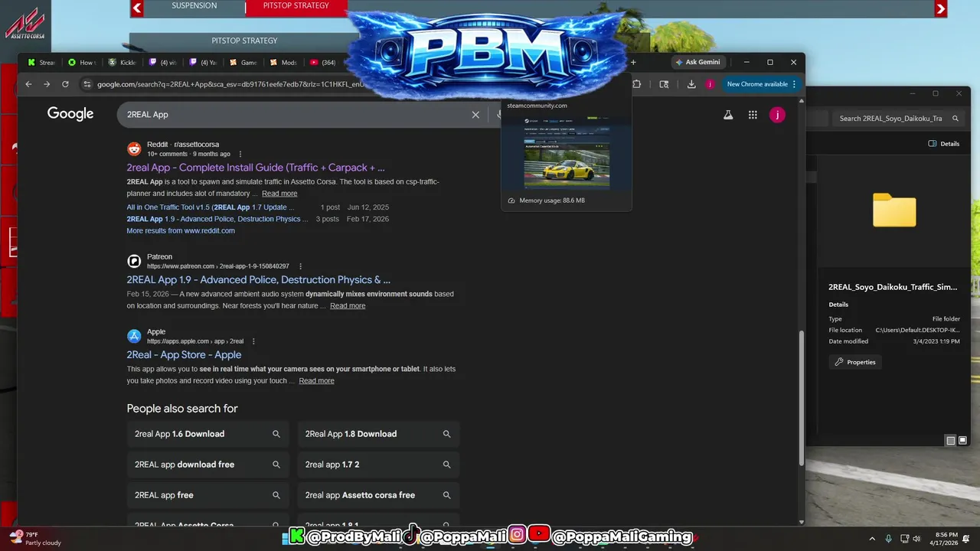This screenshot has height=551, width=980.
Task: Click Chrome's forward navigation arrow
Action: tap(47, 84)
